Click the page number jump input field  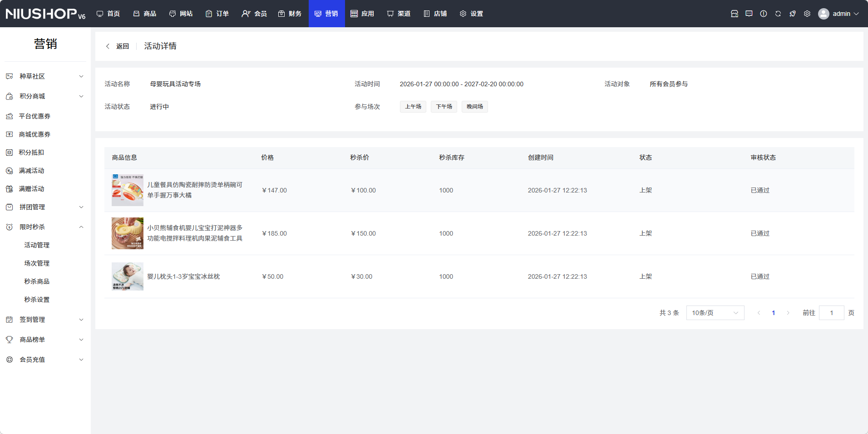pos(831,313)
